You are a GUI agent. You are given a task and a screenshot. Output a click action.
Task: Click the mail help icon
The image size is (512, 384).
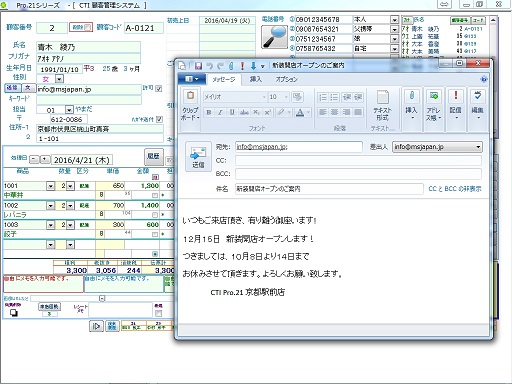(x=484, y=79)
